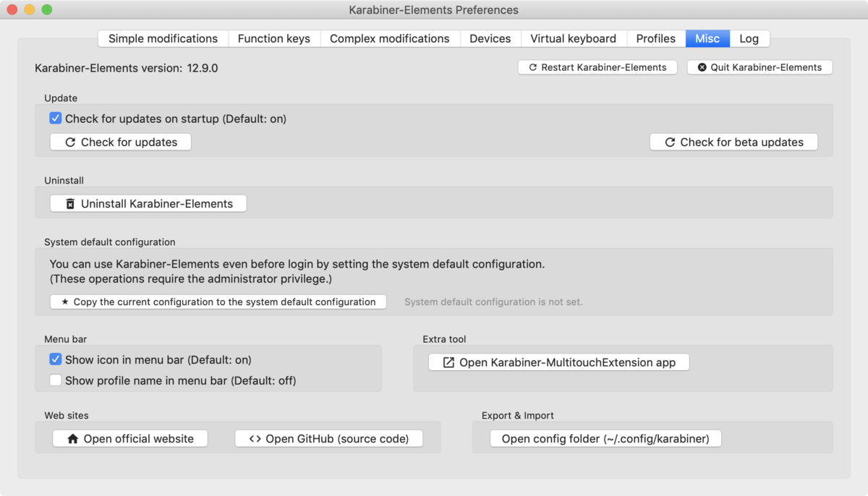Uncheck Check for updates on startup

tap(56, 119)
